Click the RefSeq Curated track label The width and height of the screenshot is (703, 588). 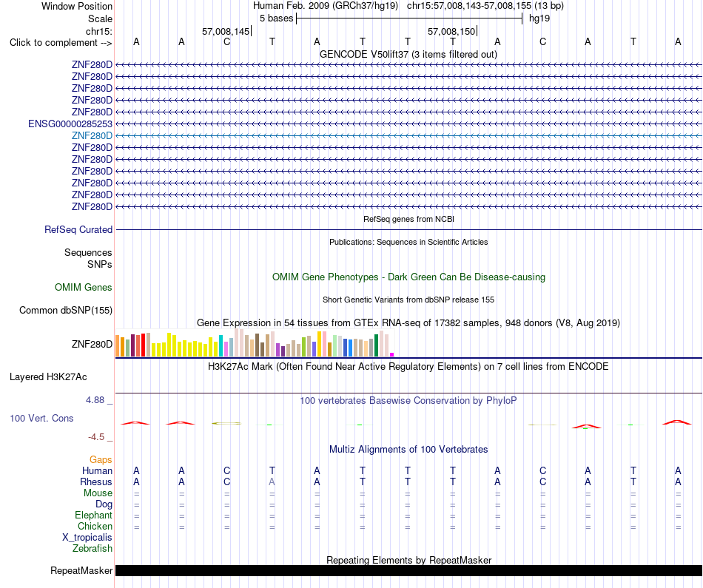(78, 229)
